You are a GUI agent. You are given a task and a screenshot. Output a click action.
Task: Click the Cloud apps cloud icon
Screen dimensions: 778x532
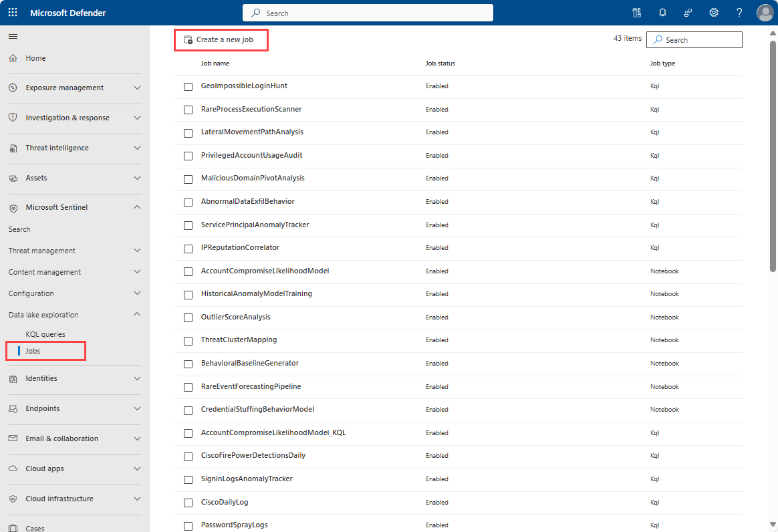(13, 469)
